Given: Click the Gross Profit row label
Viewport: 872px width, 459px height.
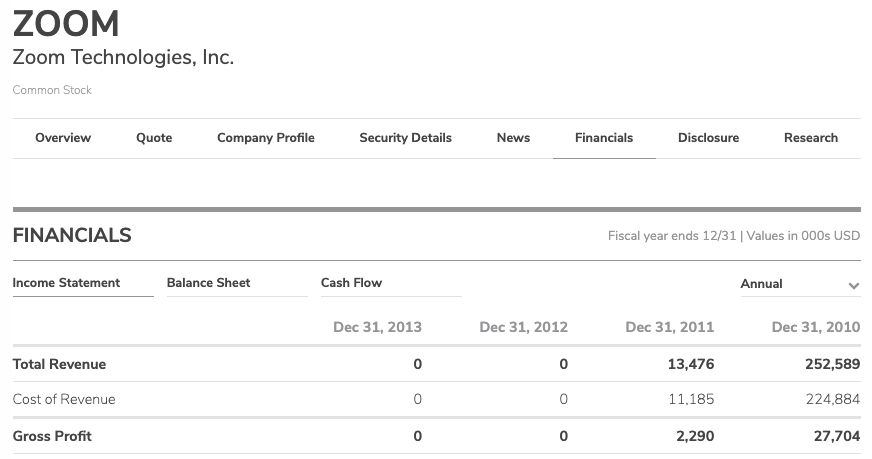Looking at the screenshot, I should click(x=52, y=436).
